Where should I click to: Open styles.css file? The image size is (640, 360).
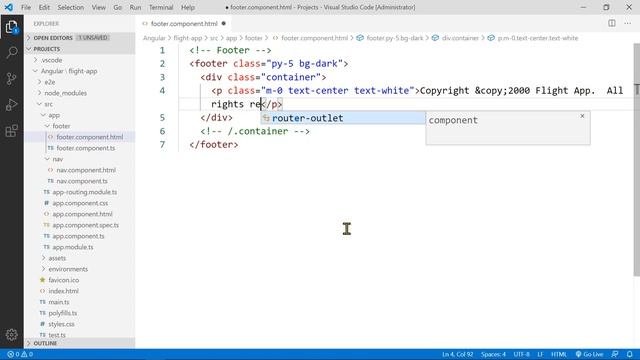[x=80, y=324]
